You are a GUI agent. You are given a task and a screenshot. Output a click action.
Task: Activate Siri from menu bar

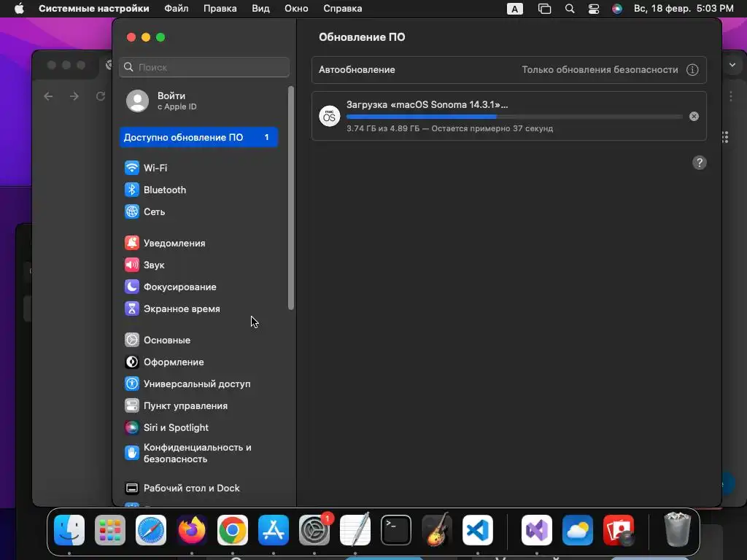[617, 9]
